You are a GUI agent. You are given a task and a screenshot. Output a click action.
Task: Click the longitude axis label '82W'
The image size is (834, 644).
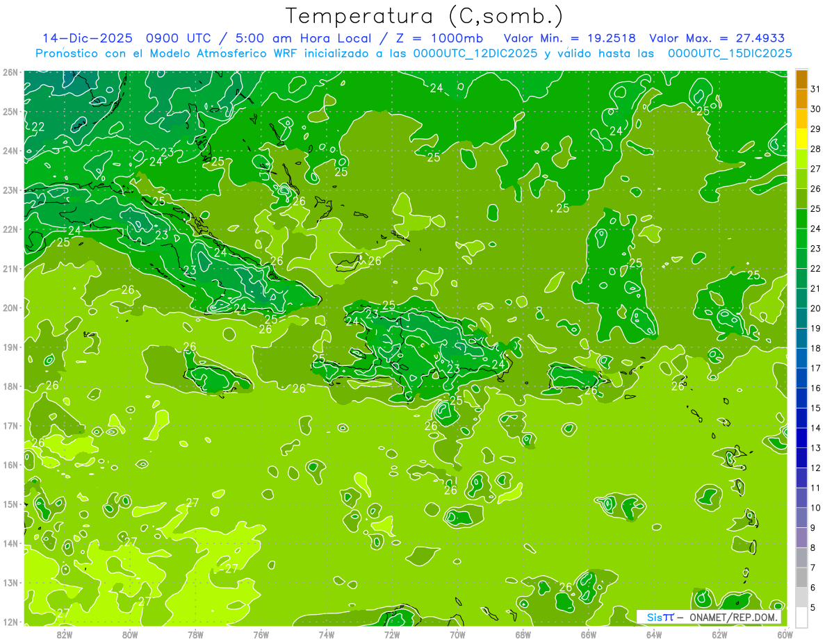(x=65, y=634)
